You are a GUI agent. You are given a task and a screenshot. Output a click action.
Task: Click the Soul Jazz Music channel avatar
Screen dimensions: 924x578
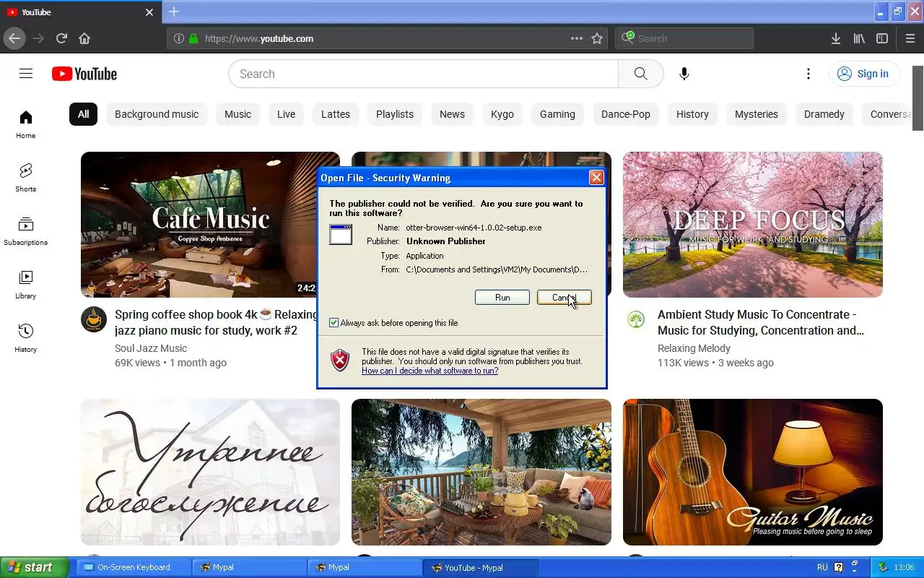94,319
